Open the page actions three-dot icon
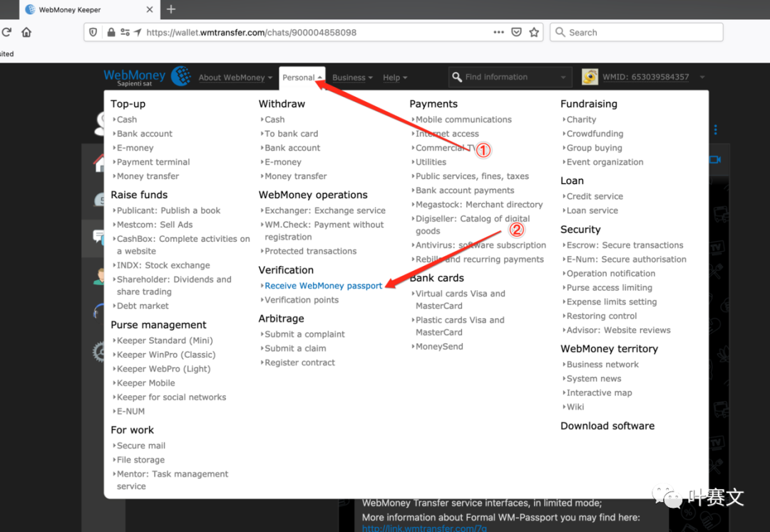Screen dimensions: 770x532 (x=498, y=32)
